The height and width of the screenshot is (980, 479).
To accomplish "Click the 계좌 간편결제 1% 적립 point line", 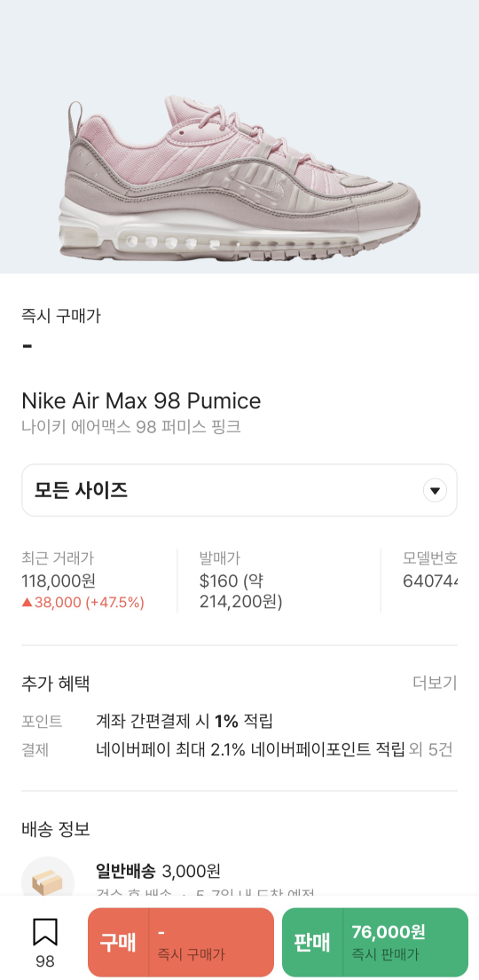I will pyautogui.click(x=185, y=722).
